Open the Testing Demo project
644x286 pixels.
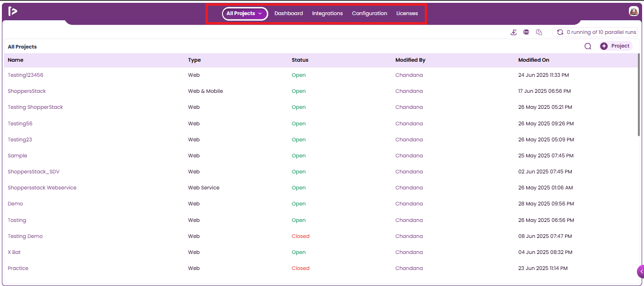tap(25, 236)
